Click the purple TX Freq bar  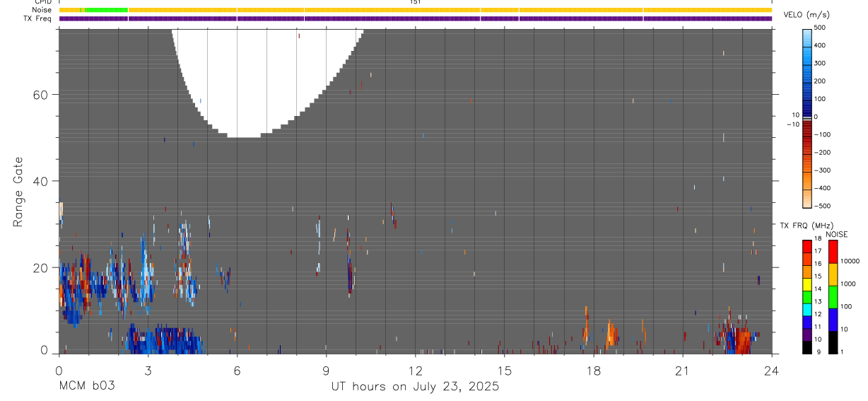coord(415,18)
